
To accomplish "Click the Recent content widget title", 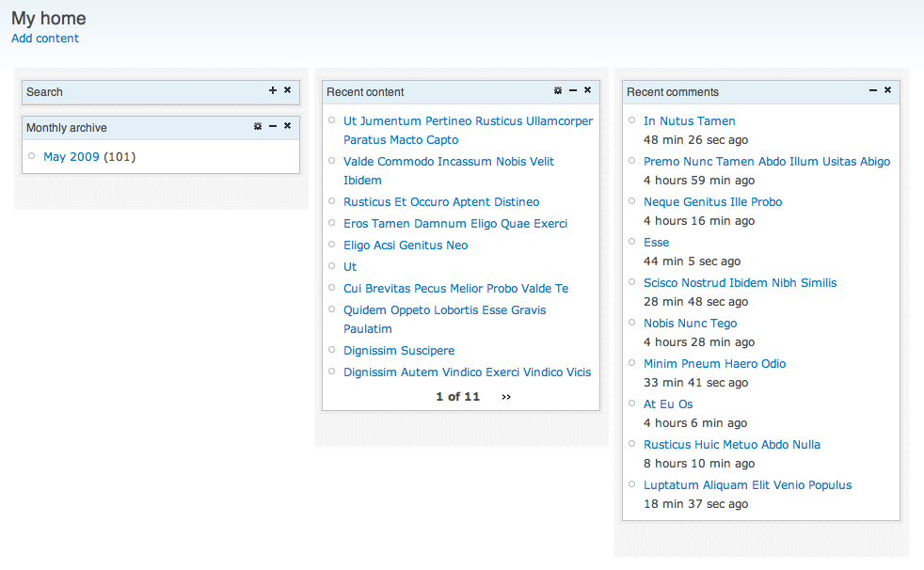I will coord(365,92).
